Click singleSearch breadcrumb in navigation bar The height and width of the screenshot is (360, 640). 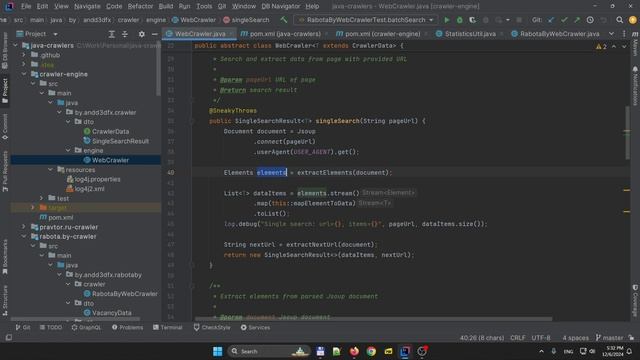[250, 20]
